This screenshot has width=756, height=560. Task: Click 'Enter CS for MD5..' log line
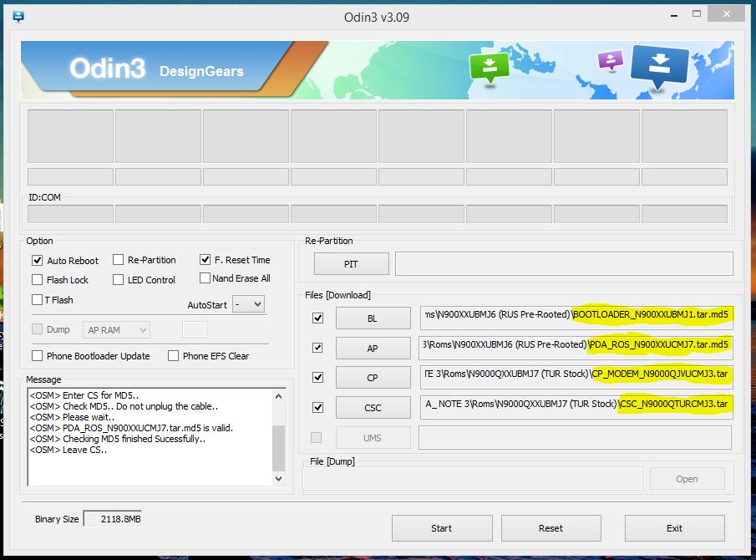coord(84,395)
